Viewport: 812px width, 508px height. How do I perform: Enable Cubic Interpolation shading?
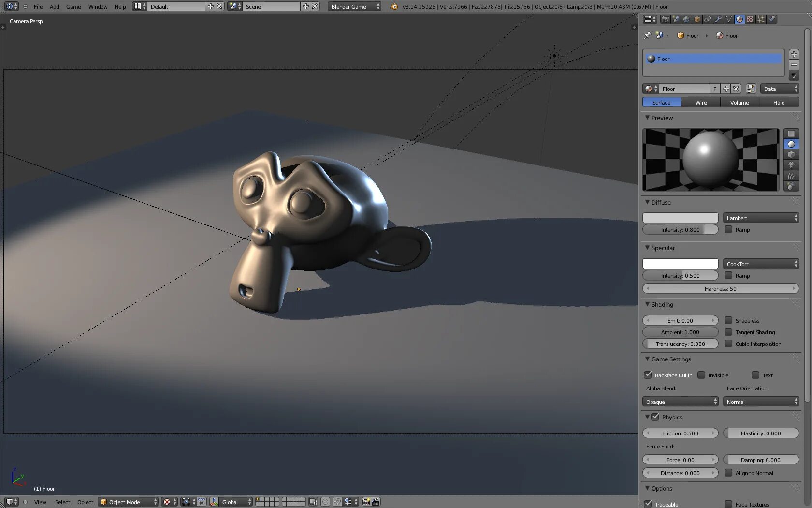pyautogui.click(x=728, y=344)
